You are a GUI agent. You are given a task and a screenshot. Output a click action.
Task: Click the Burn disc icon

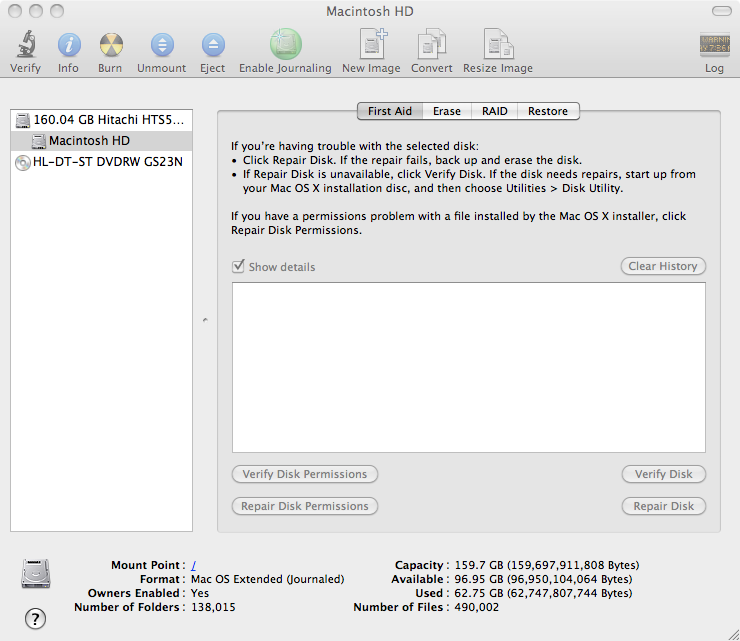111,45
